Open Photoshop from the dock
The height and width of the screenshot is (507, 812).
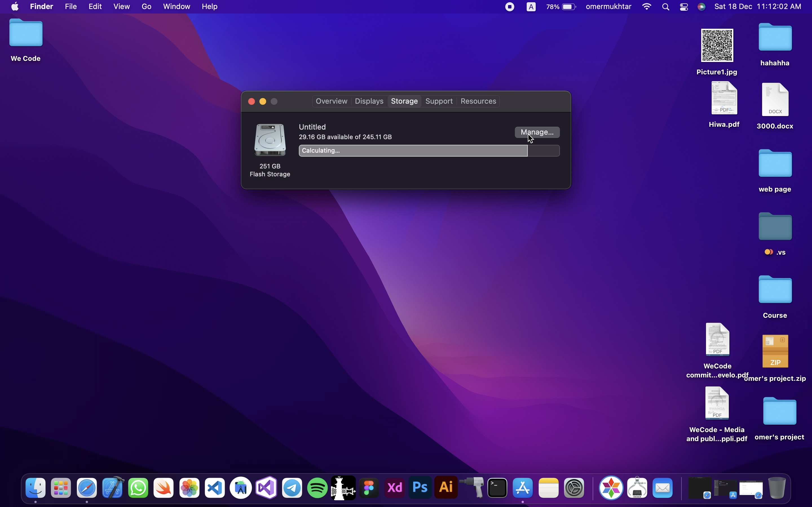click(x=420, y=488)
